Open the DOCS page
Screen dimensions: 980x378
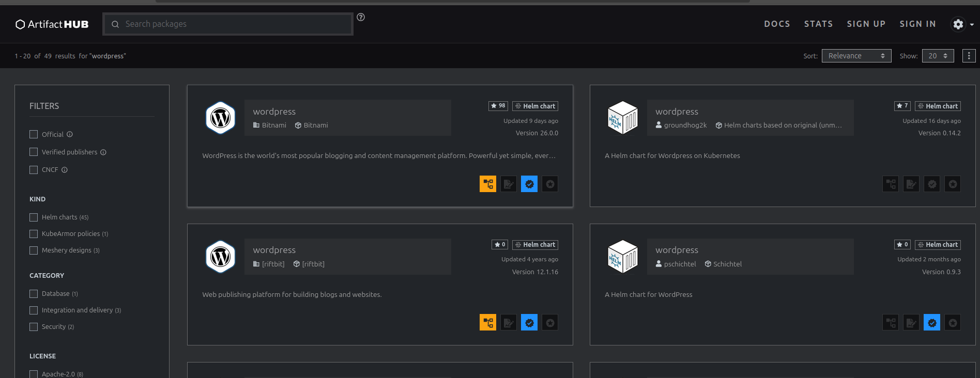tap(777, 24)
